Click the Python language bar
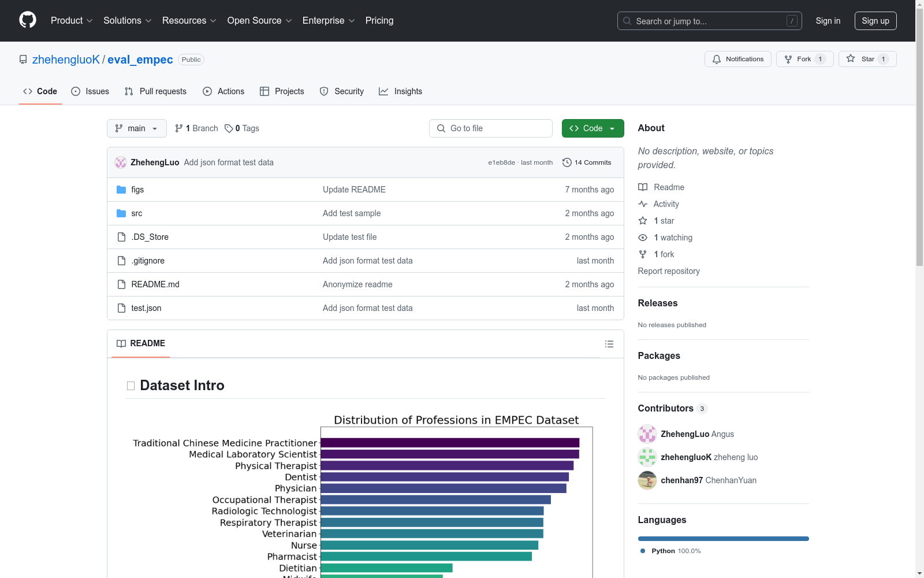924x578 pixels. (724, 539)
